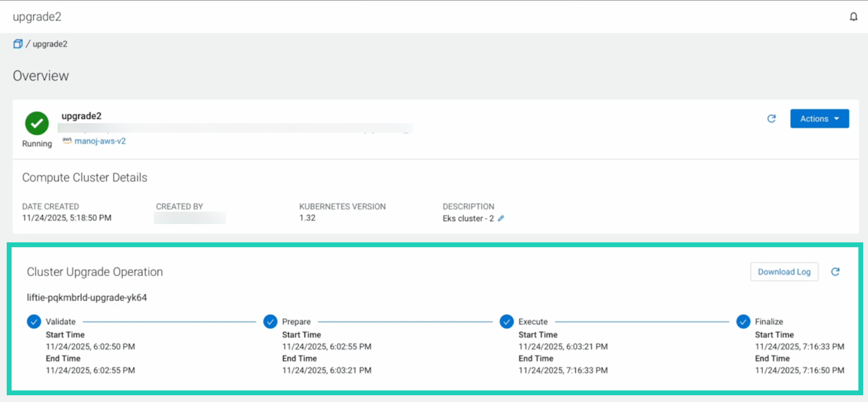Download the upgrade log
This screenshot has height=402, width=868.
(x=784, y=272)
